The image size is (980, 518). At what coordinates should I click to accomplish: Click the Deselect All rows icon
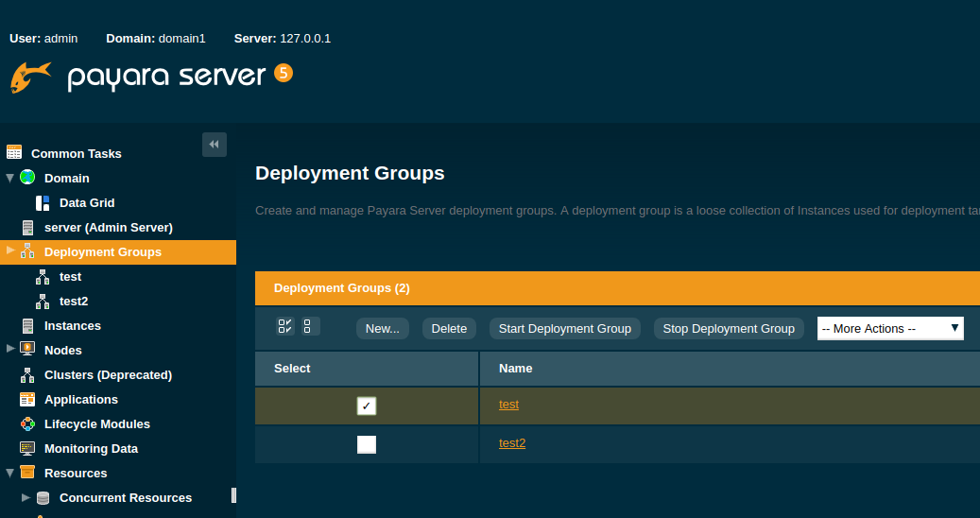310,326
